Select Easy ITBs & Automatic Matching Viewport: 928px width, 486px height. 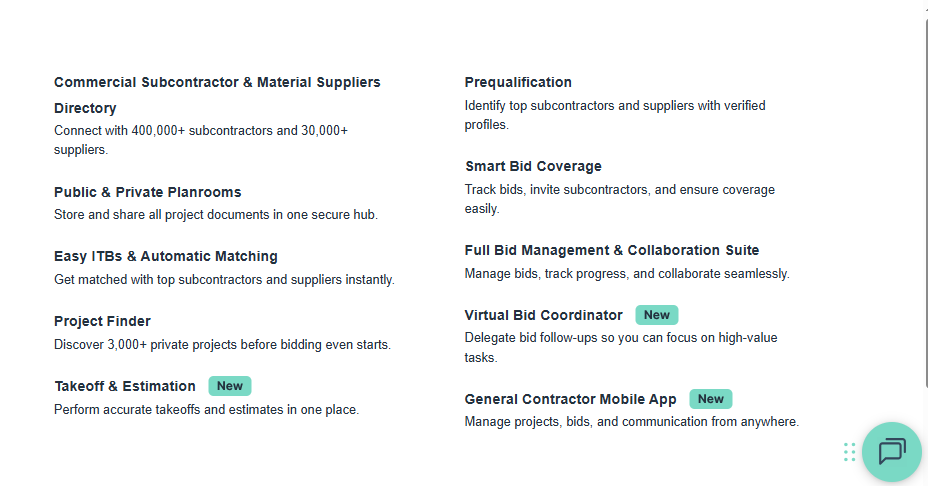click(166, 256)
